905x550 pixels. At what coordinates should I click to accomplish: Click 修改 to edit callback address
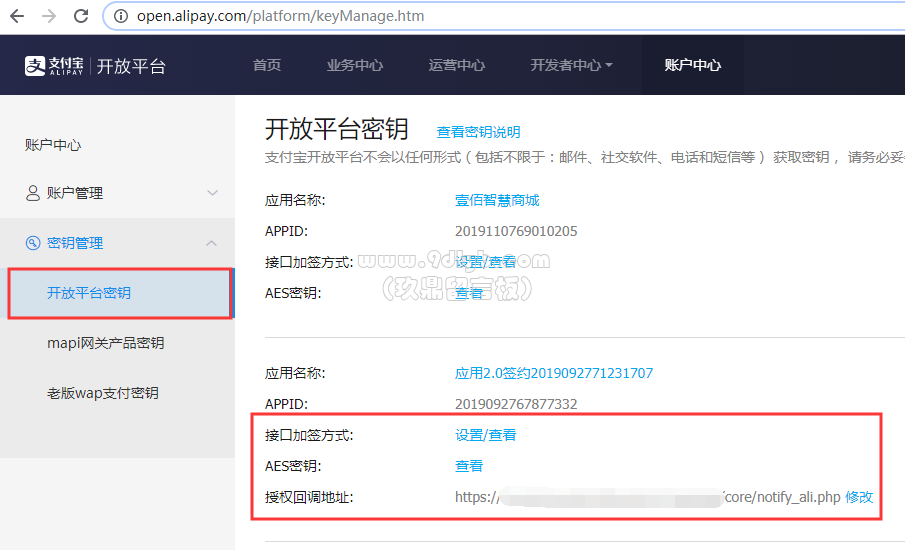(x=859, y=497)
